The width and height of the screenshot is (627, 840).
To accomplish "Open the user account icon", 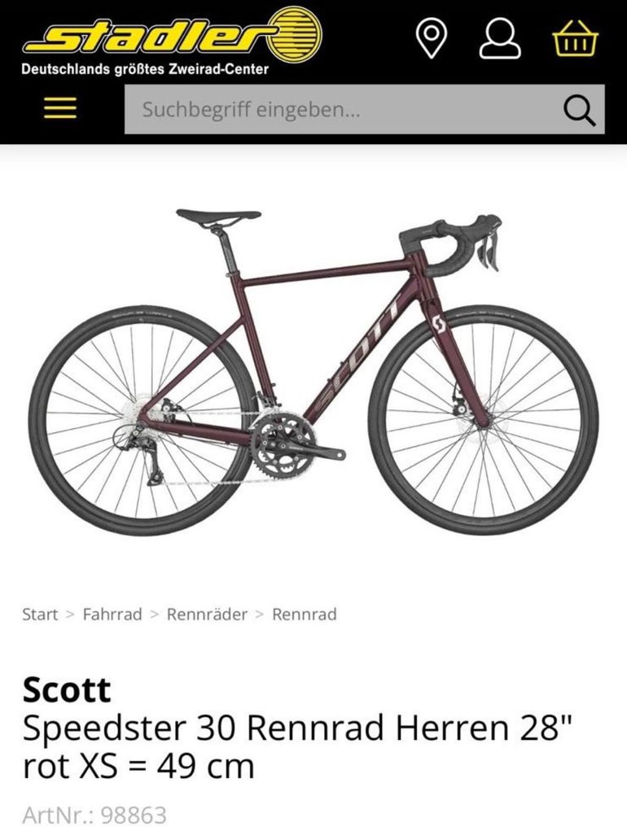I will [500, 38].
